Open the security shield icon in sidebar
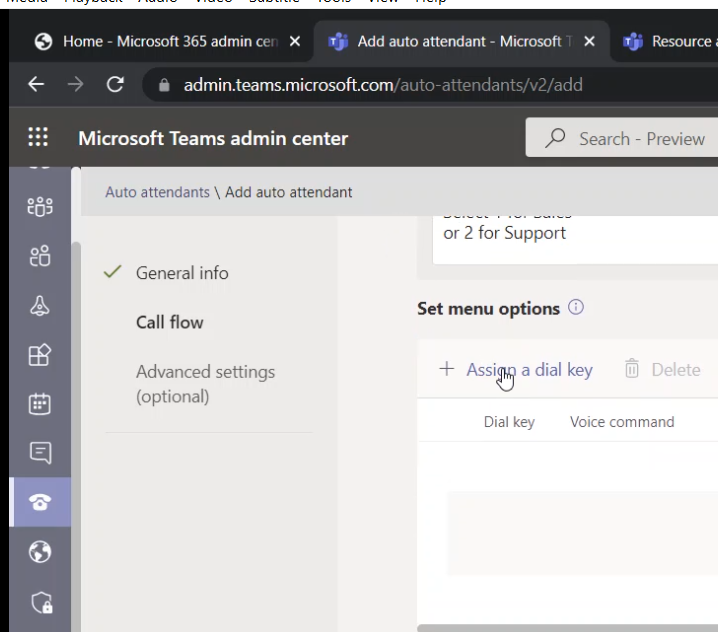Screen dimensions: 718x632 click(40, 602)
